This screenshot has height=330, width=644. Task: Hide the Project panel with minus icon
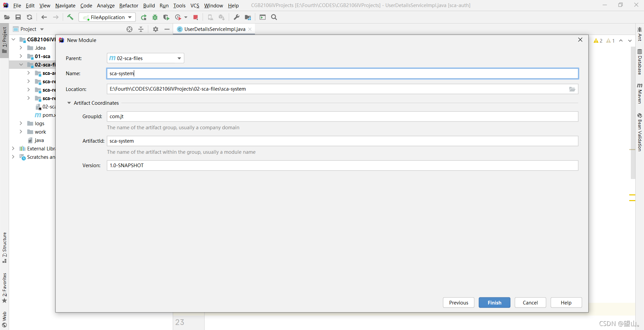[x=167, y=29]
